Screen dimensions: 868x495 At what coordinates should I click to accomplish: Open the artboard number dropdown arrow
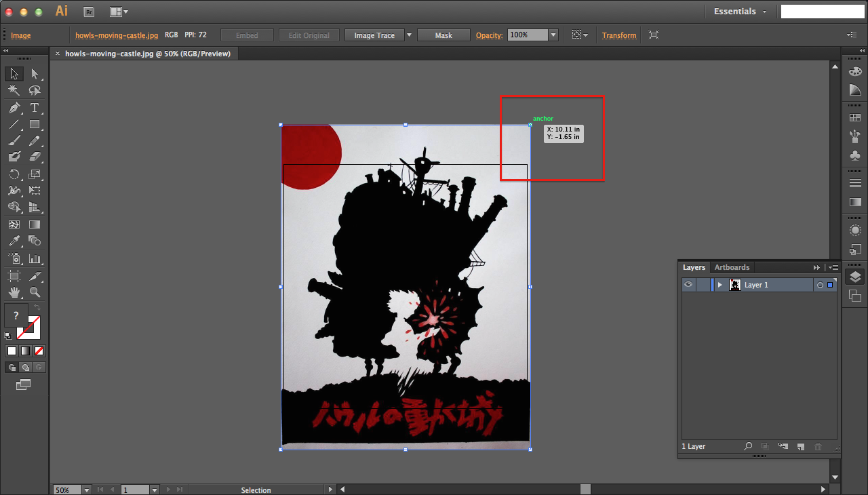click(154, 490)
